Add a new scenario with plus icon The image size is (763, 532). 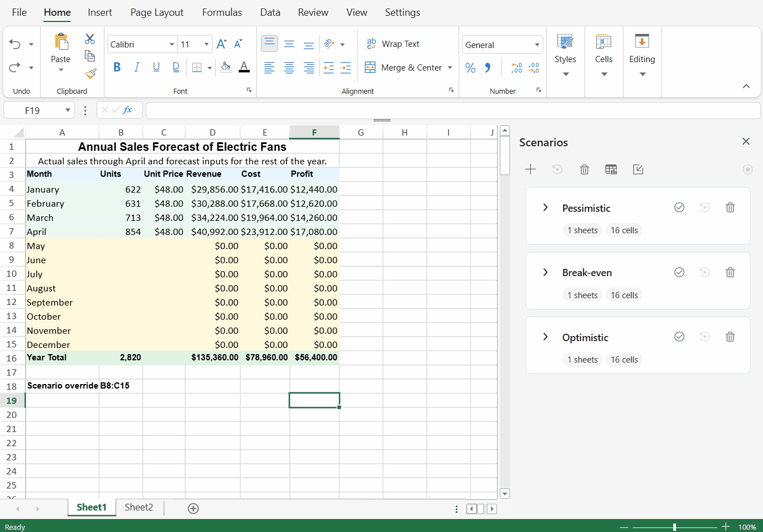pos(530,169)
